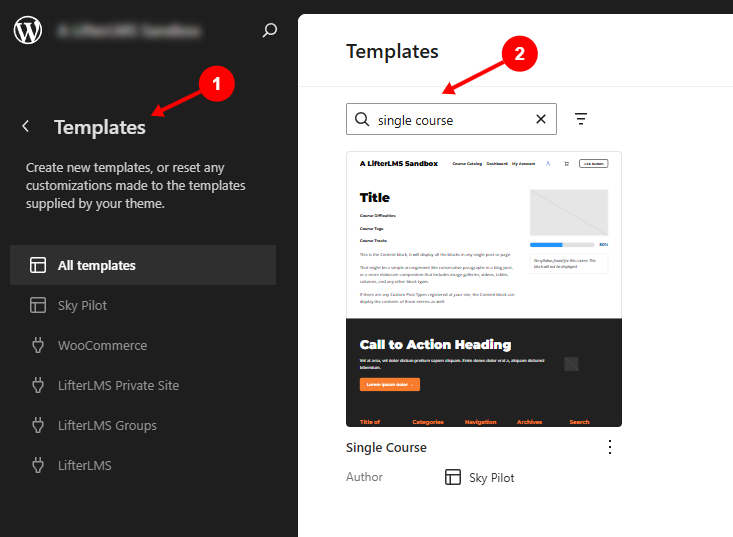This screenshot has width=733, height=537.
Task: Open LifterLMS Groups templates
Action: (143, 425)
